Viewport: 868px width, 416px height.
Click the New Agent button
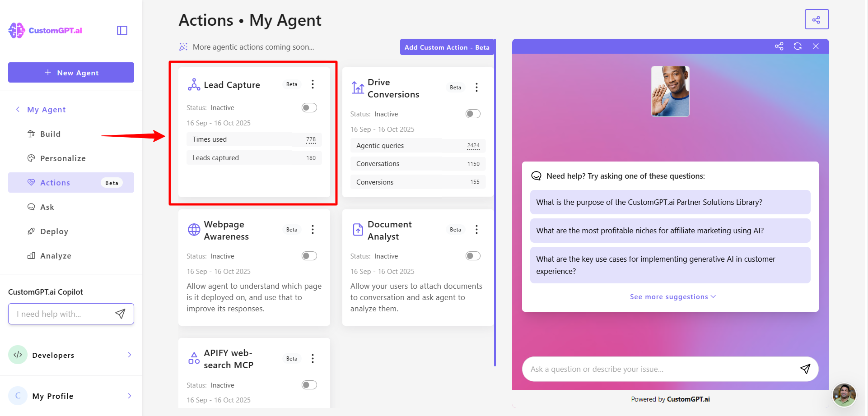pos(71,72)
